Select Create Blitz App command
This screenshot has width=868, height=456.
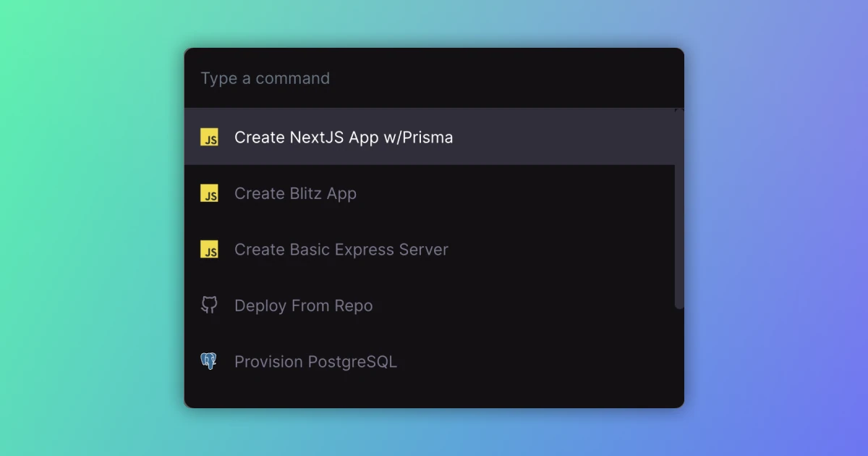pos(430,193)
